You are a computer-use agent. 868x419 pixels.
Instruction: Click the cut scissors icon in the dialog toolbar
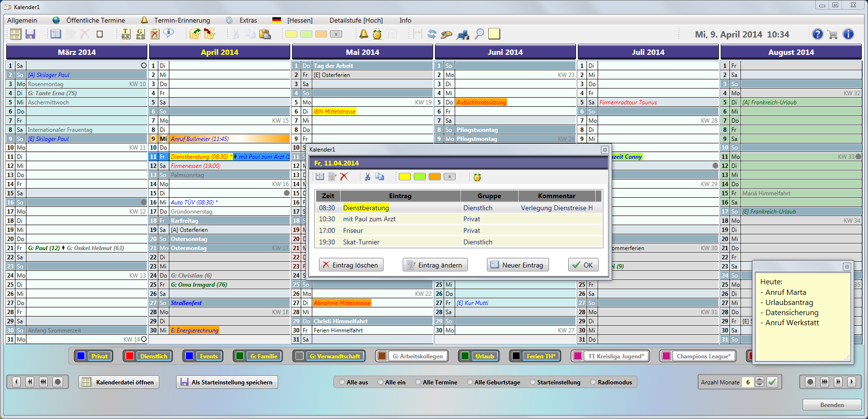coord(367,177)
